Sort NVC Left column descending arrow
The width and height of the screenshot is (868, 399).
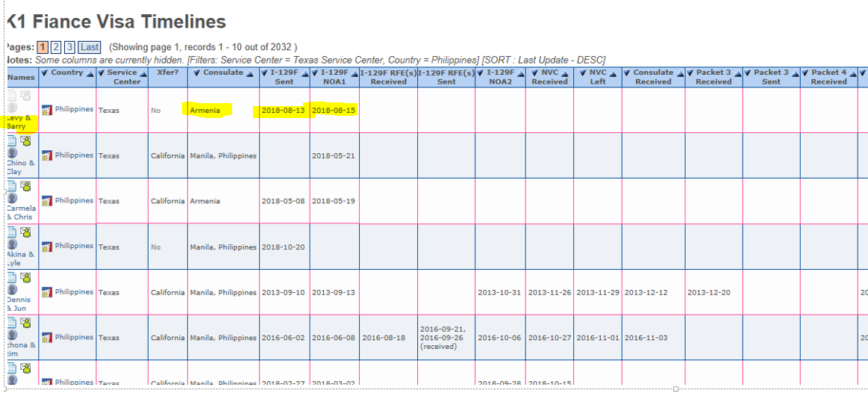tap(582, 72)
